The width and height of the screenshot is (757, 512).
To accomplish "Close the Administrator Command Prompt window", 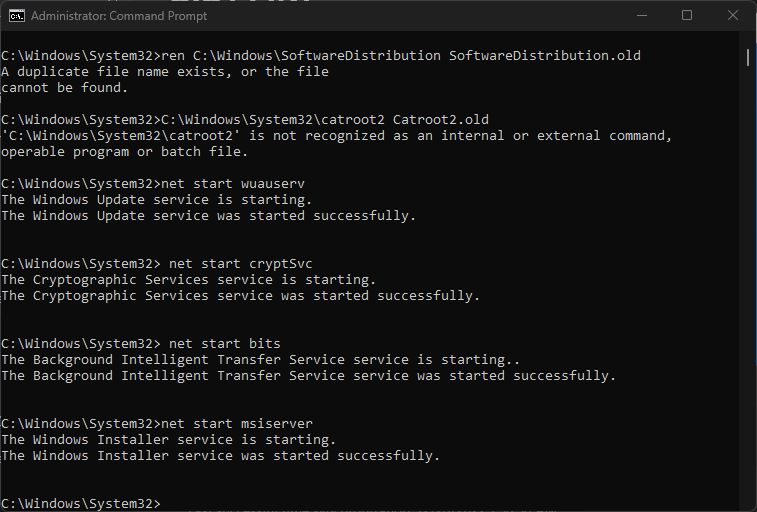I will pyautogui.click(x=733, y=16).
